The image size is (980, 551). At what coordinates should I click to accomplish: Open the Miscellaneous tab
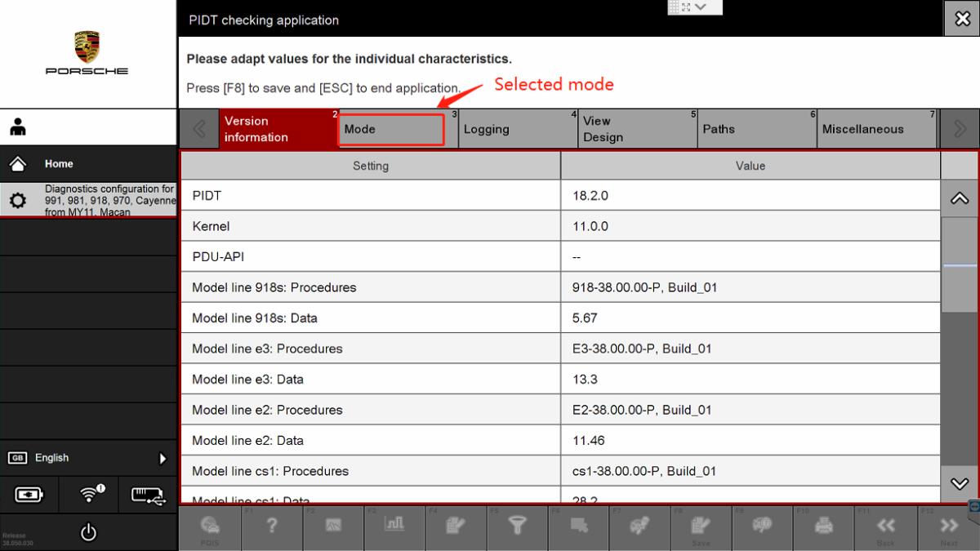[x=877, y=129]
